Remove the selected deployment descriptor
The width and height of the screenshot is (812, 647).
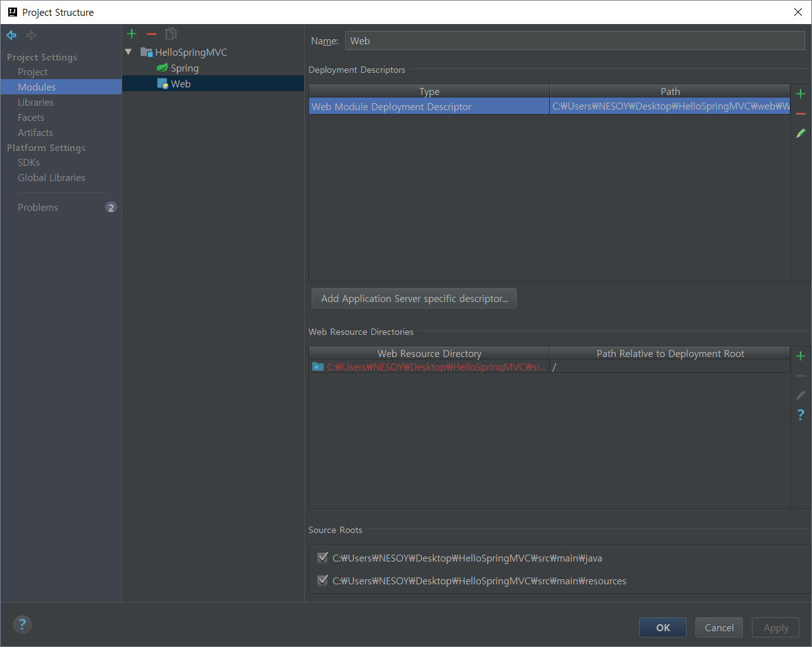click(x=801, y=114)
